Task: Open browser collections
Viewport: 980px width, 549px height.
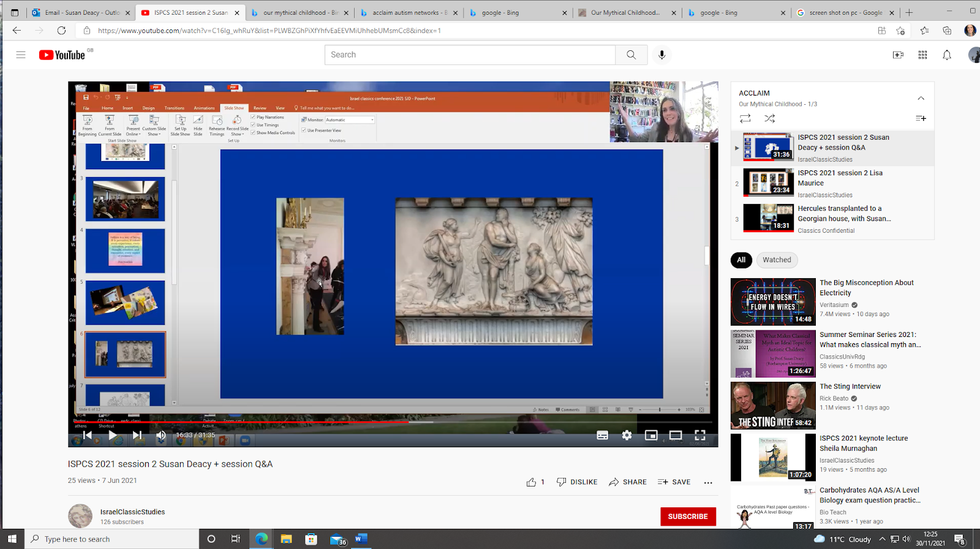Action: [x=947, y=31]
